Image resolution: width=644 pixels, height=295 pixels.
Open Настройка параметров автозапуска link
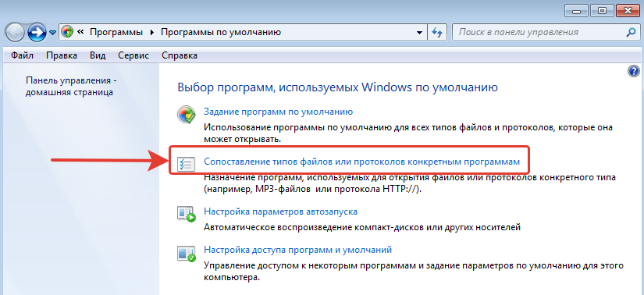click(x=280, y=211)
